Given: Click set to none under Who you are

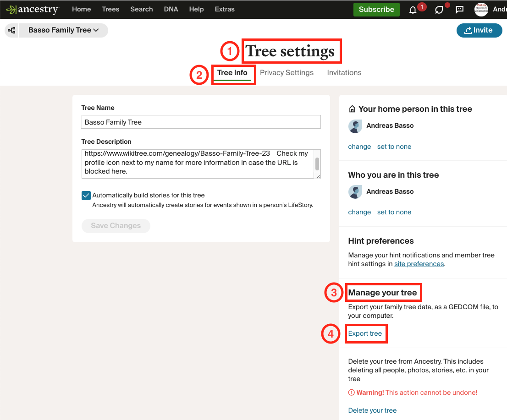Looking at the screenshot, I should click(394, 212).
